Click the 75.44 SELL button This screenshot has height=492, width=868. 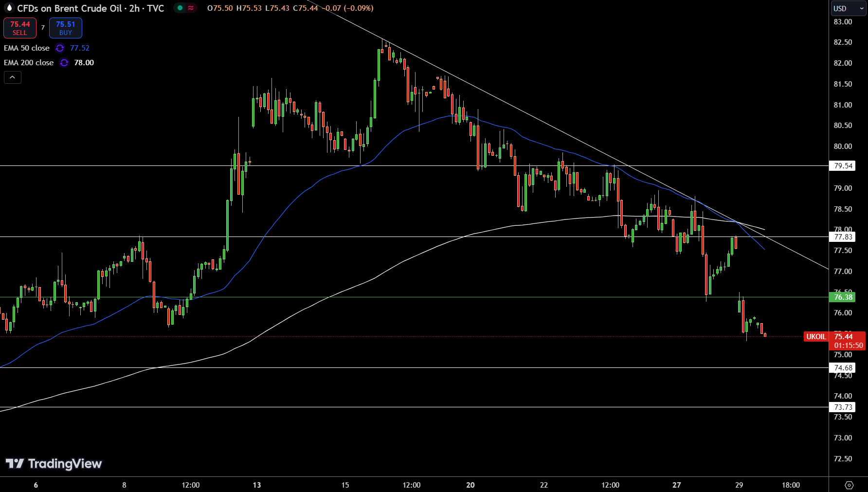coord(20,28)
